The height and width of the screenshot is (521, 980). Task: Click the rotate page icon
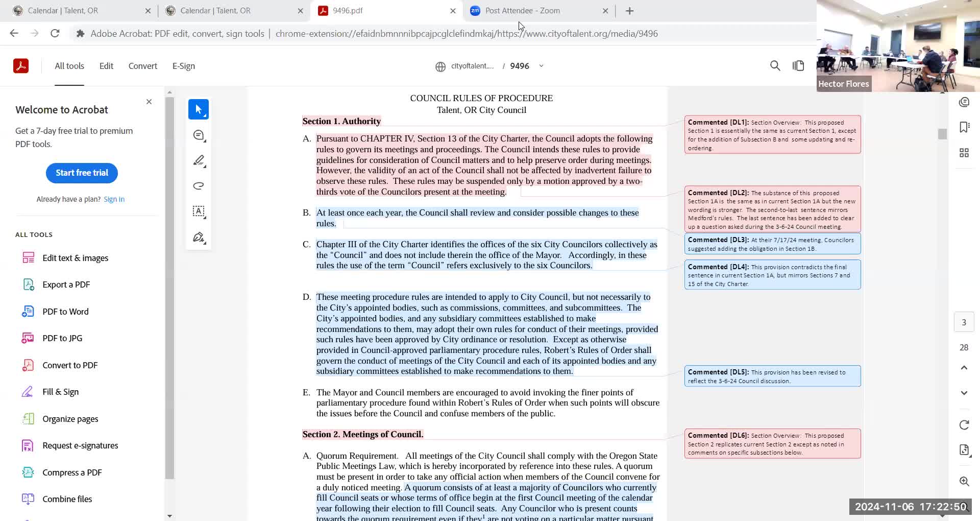coord(964,425)
